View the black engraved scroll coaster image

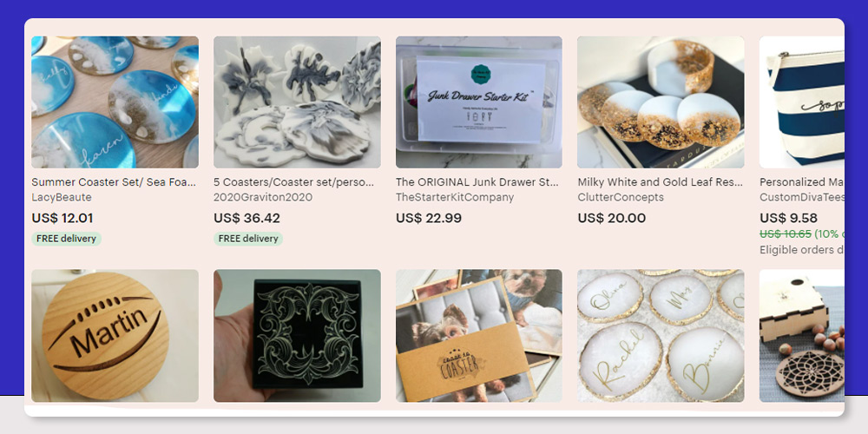[297, 335]
